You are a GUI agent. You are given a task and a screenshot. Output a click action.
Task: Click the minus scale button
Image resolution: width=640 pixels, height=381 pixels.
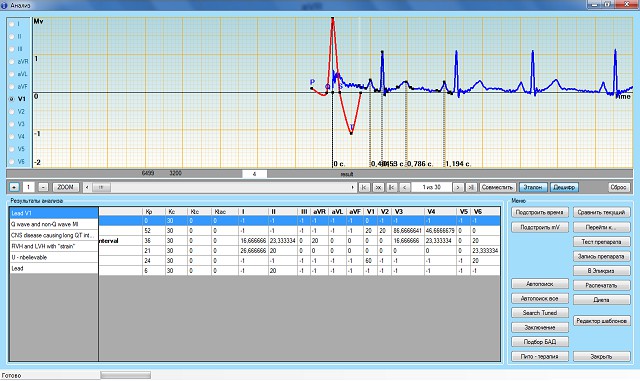tap(43, 187)
